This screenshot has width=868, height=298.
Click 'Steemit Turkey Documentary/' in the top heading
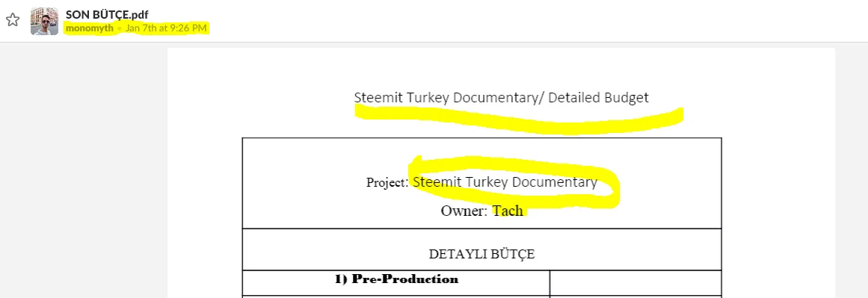449,98
